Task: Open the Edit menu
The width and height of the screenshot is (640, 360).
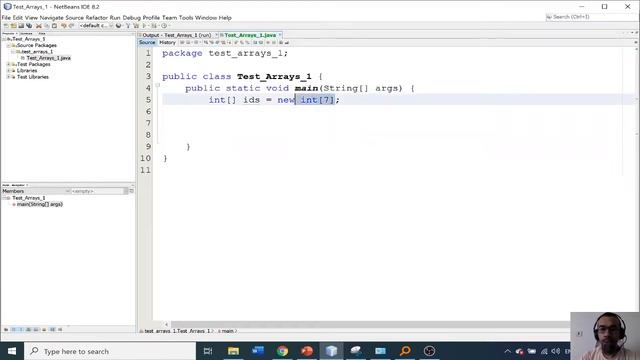Action: point(18,18)
